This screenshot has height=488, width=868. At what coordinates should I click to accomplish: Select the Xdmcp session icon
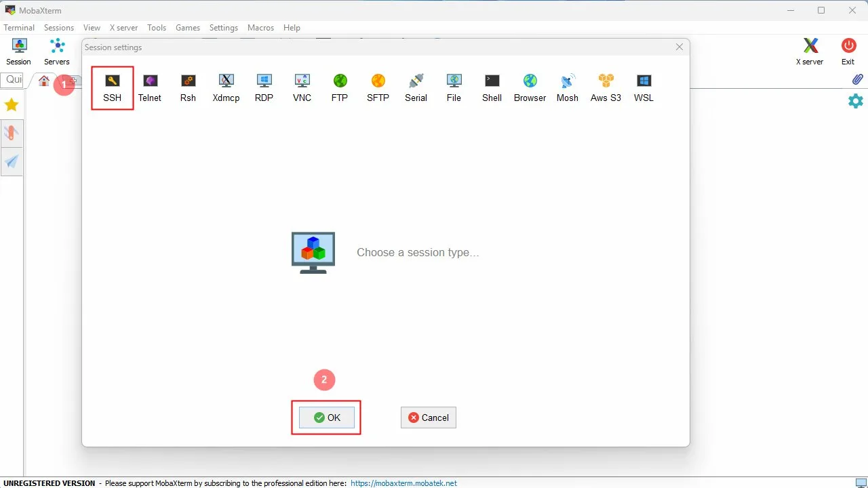pyautogui.click(x=226, y=88)
